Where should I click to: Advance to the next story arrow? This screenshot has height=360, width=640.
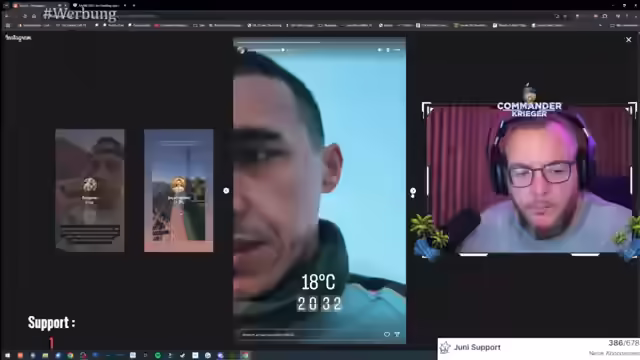tap(413, 191)
